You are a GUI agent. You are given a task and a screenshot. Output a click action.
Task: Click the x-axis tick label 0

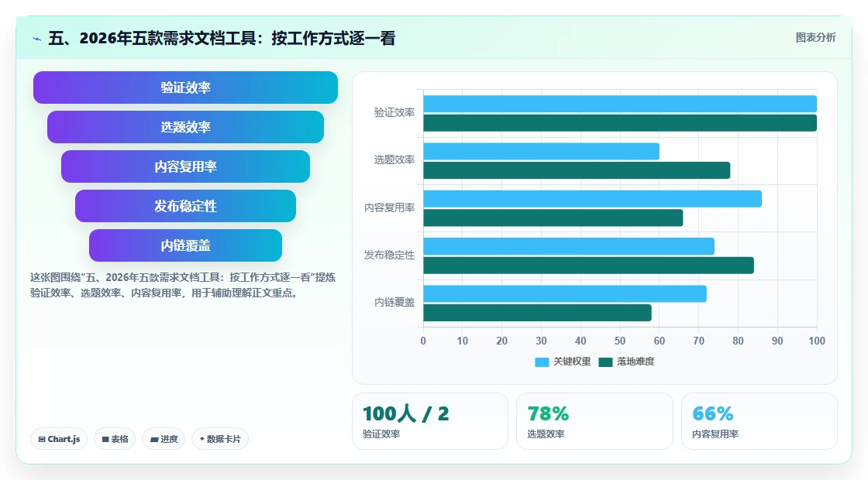point(423,341)
